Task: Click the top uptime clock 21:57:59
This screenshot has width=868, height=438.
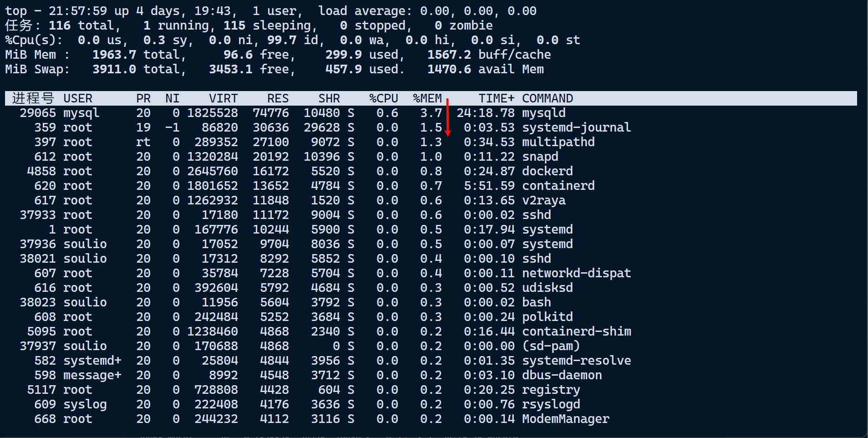Action: [x=77, y=11]
